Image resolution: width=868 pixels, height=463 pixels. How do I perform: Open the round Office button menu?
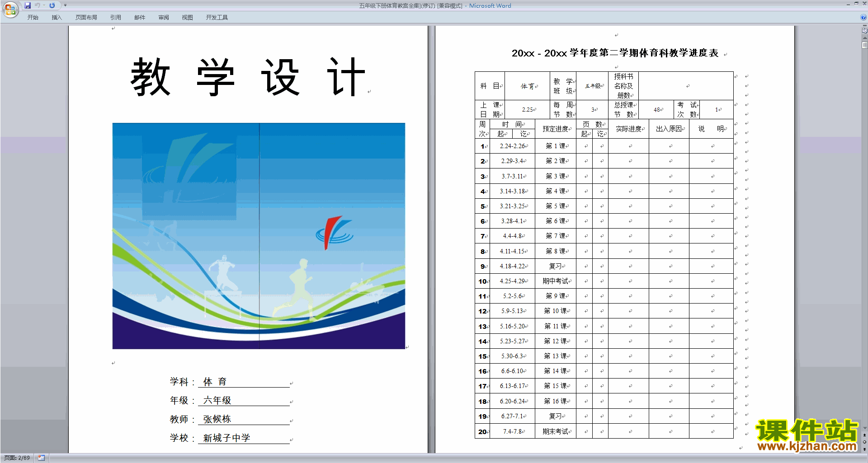point(10,9)
